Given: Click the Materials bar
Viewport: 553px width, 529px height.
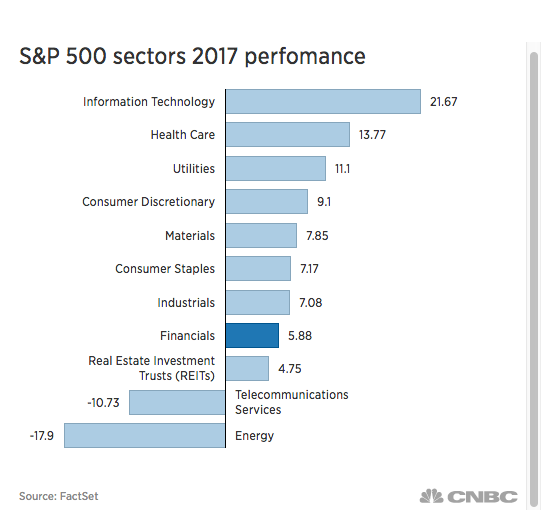Looking at the screenshot, I should (261, 235).
